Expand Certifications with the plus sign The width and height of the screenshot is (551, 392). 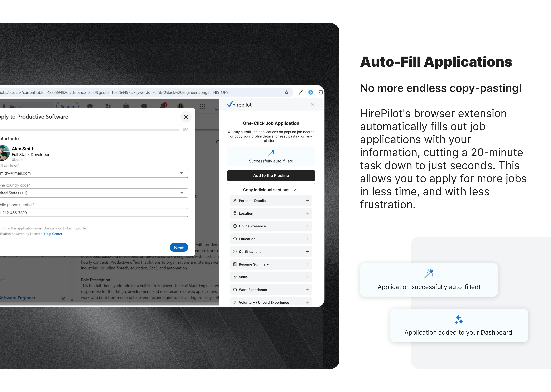(307, 252)
